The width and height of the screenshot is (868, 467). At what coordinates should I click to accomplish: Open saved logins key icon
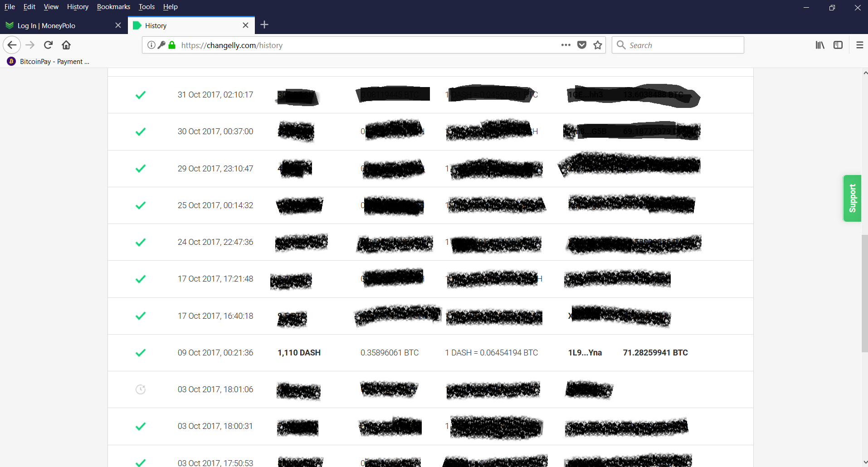tap(161, 45)
